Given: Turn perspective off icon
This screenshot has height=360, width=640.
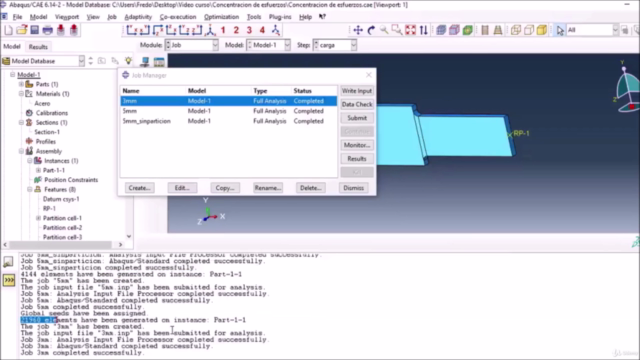Looking at the screenshot, I should click(485, 30).
